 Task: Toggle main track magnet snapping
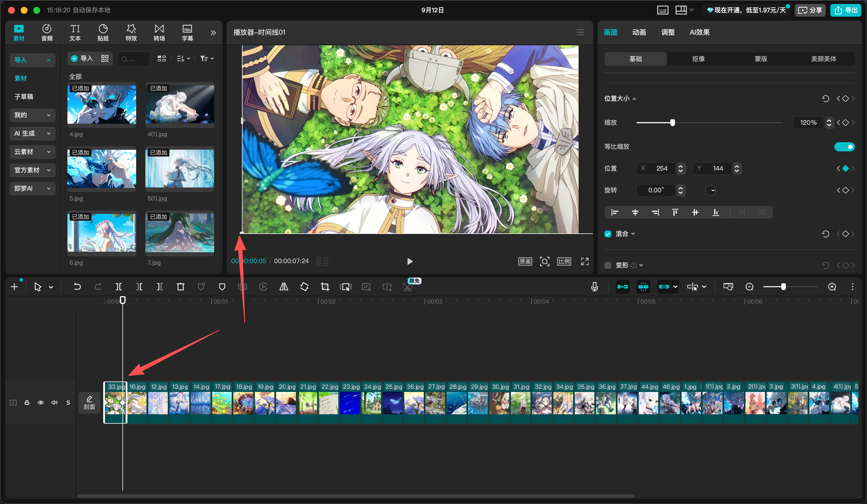tap(622, 287)
